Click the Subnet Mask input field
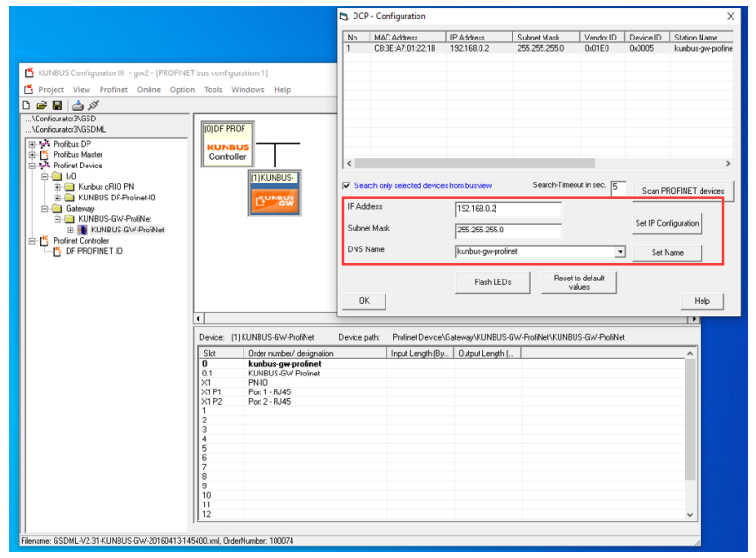This screenshot has height=558, width=756. tap(508, 231)
